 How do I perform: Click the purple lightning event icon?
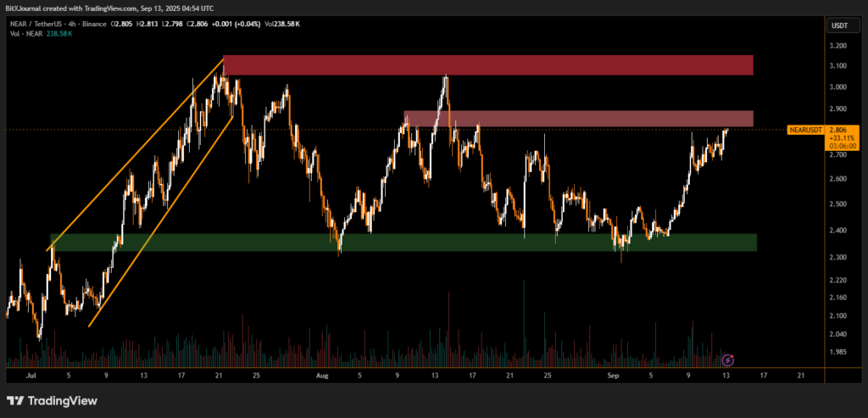point(727,359)
